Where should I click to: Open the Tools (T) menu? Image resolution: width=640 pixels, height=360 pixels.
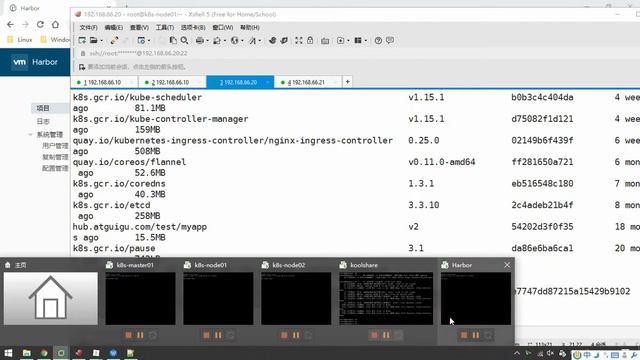pyautogui.click(x=164, y=27)
